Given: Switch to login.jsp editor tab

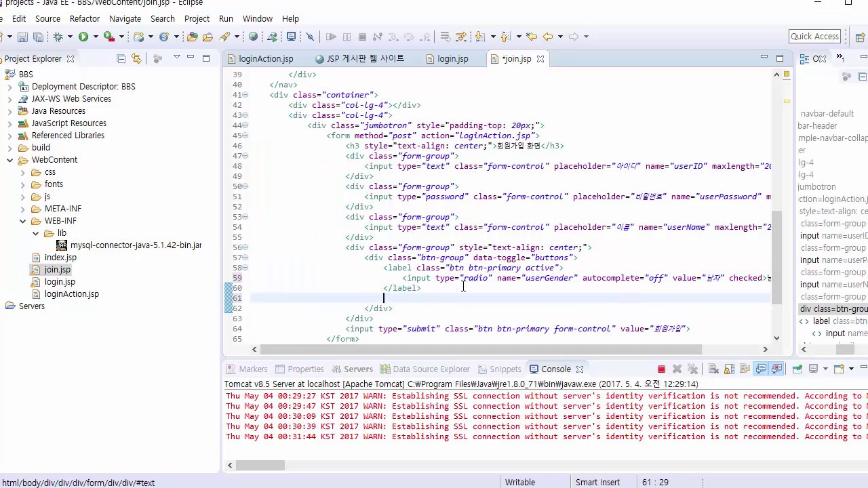Looking at the screenshot, I should coord(452,59).
